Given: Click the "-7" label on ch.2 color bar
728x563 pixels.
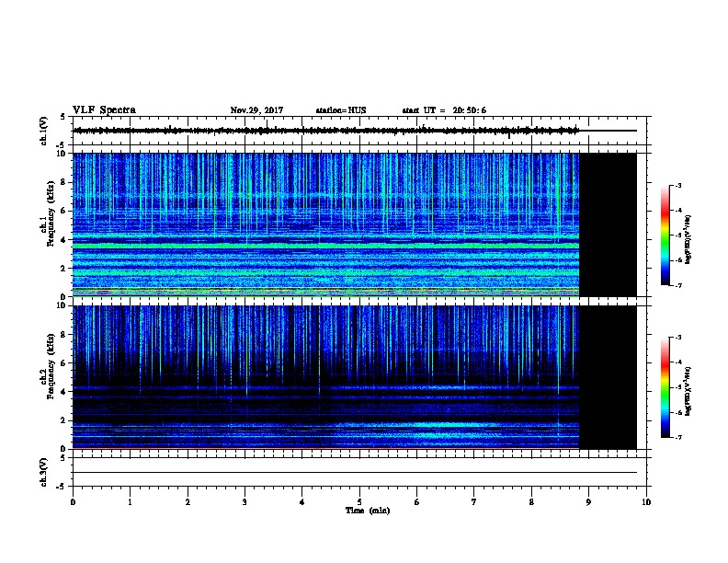Looking at the screenshot, I should (677, 437).
